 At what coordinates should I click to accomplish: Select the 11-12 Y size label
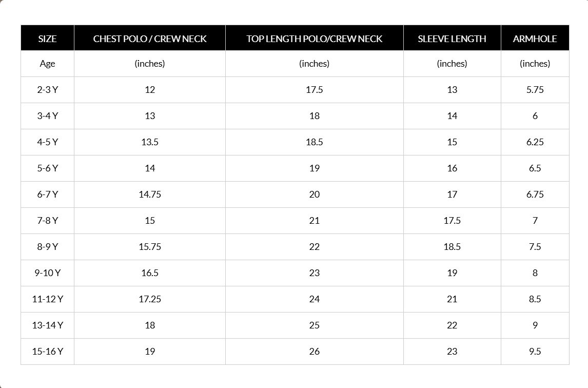(47, 299)
